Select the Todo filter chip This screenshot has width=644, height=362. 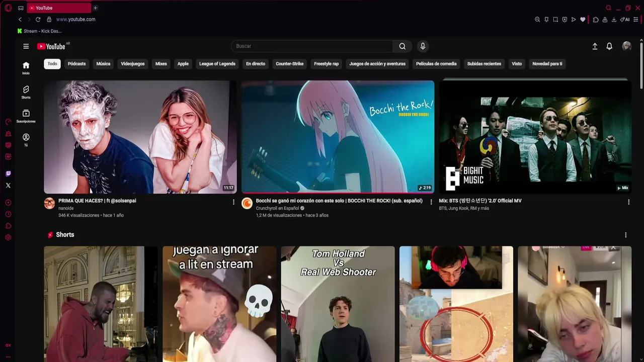(x=52, y=64)
